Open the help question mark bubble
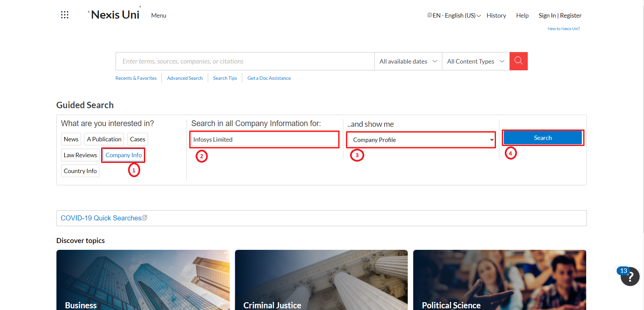The height and width of the screenshot is (310, 644). 630,277
